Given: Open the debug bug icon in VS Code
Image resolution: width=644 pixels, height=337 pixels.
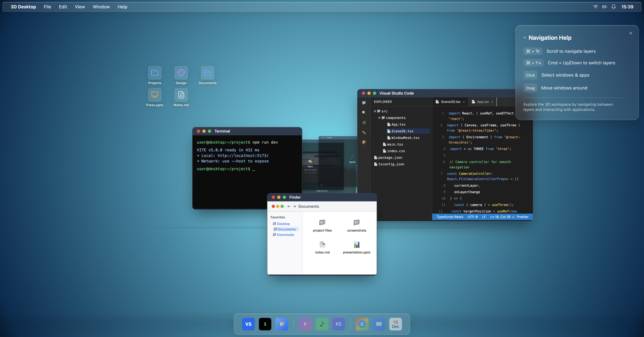Looking at the screenshot, I should pyautogui.click(x=364, y=133).
